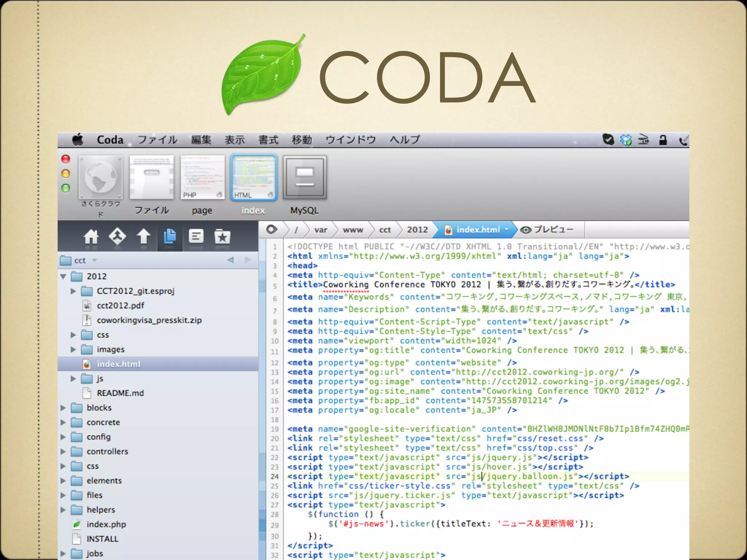Click the sync arrow menu bar icon

point(644,140)
